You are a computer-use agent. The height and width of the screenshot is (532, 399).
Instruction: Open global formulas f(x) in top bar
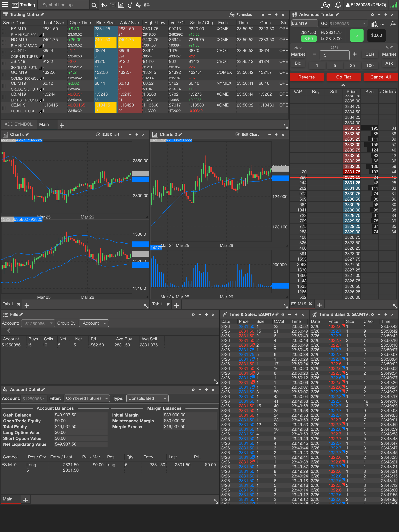point(326,5)
